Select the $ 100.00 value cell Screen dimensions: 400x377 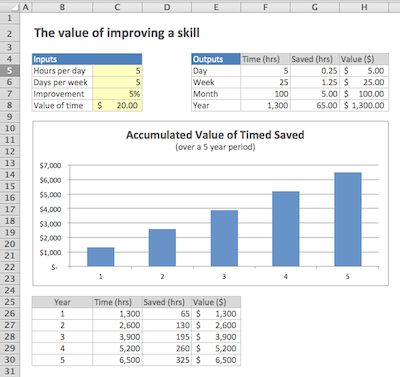pyautogui.click(x=364, y=94)
